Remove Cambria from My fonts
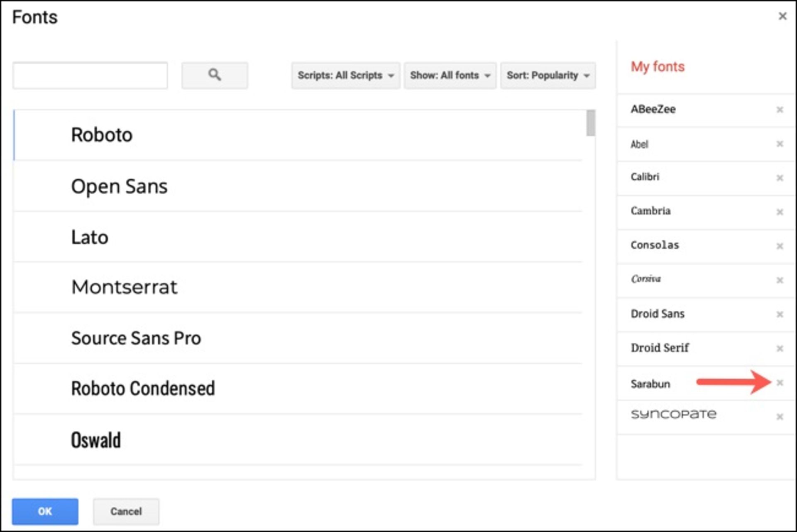The width and height of the screenshot is (797, 532). 780,212
